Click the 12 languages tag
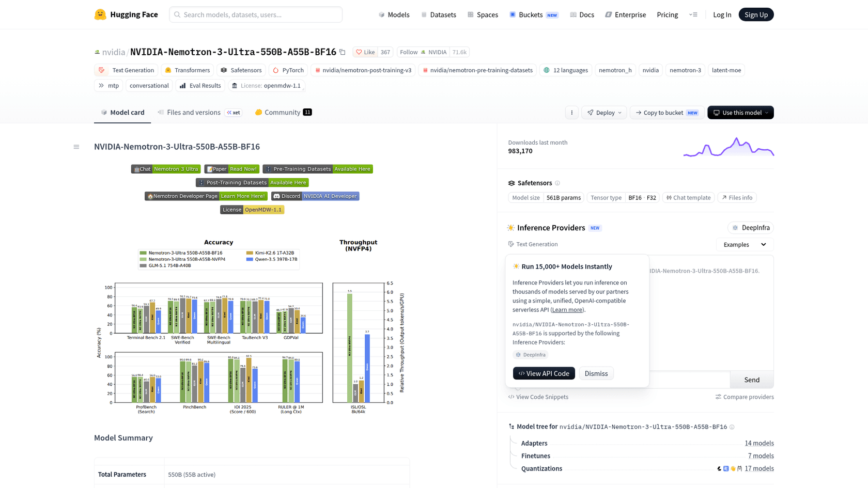Viewport: 868px width, 488px height. click(566, 70)
